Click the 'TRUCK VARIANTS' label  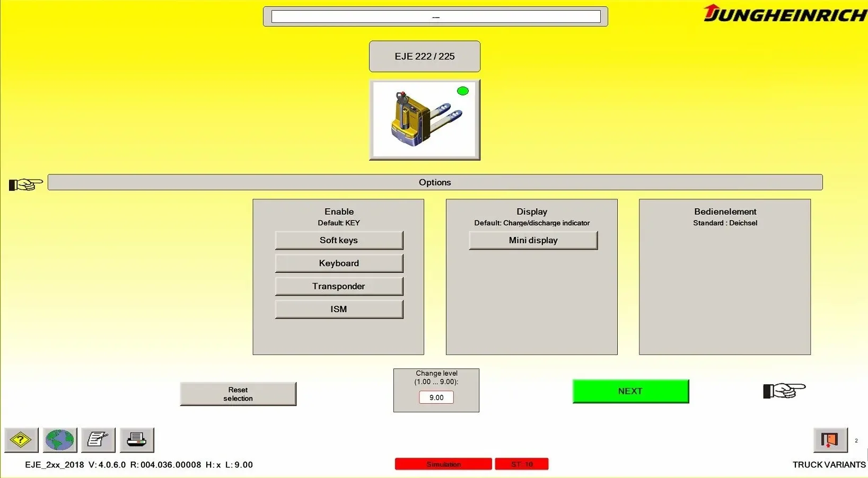829,465
